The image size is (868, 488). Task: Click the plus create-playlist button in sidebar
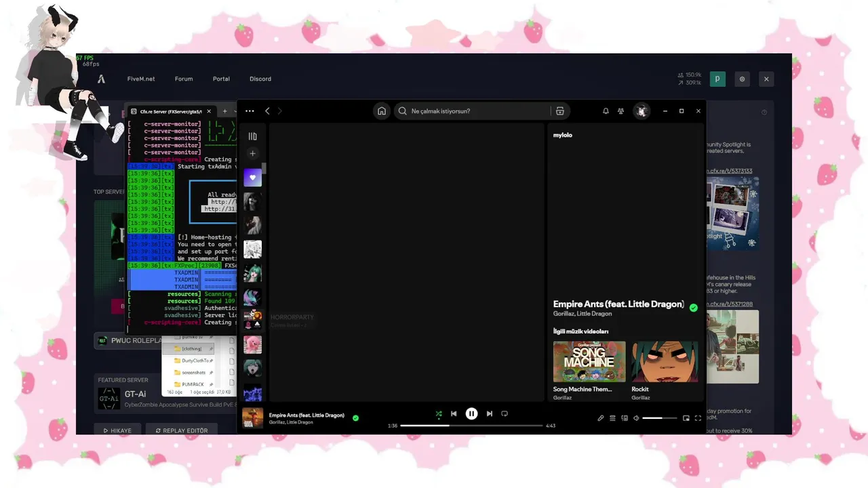click(x=252, y=154)
